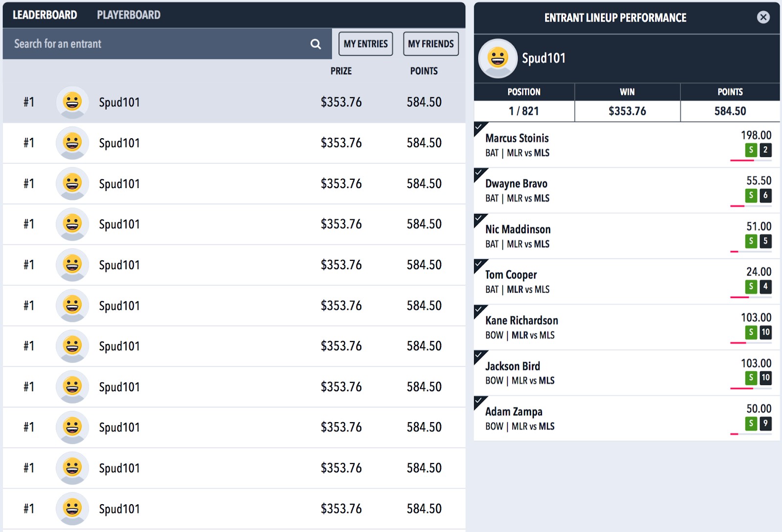The width and height of the screenshot is (782, 532).
Task: Click the 24.00 score for Tom Cooper
Action: [x=759, y=272]
